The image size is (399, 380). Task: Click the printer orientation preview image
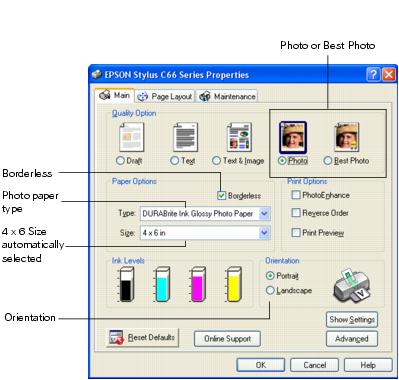point(353,286)
